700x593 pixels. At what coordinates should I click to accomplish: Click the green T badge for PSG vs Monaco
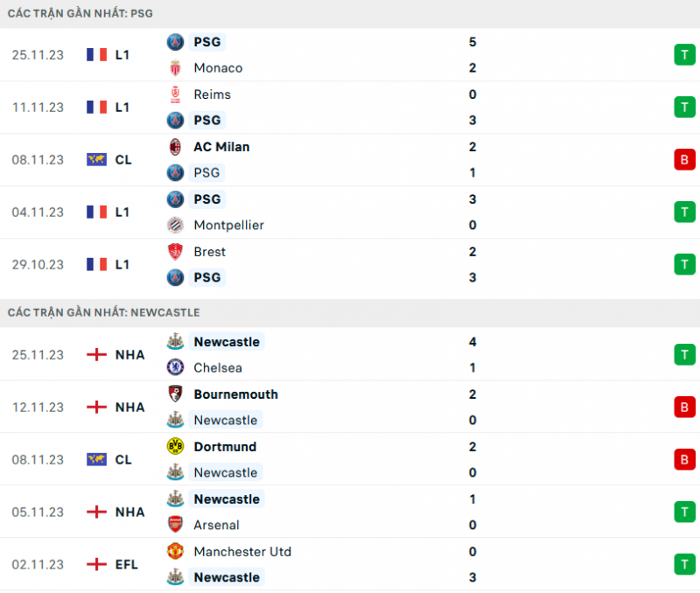pos(683,55)
